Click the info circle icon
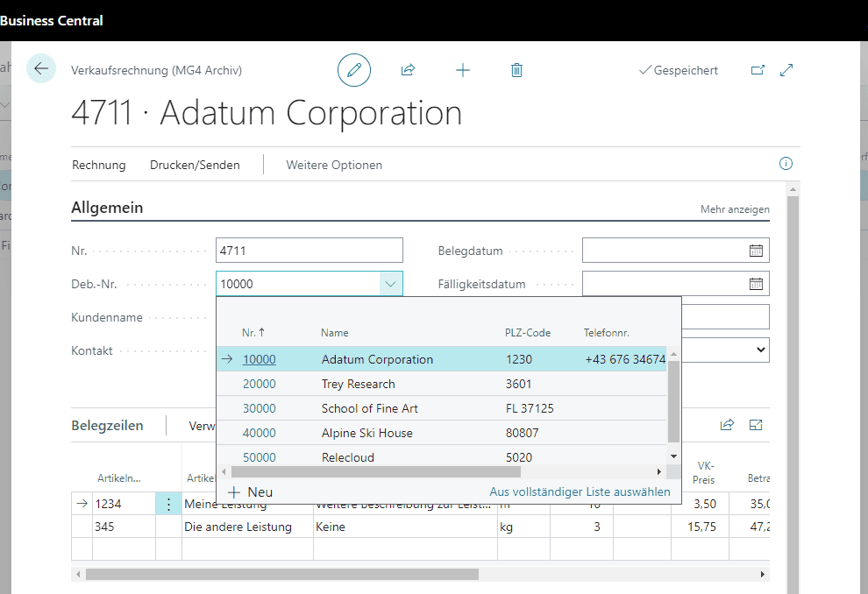Image resolution: width=868 pixels, height=594 pixels. coord(786,164)
